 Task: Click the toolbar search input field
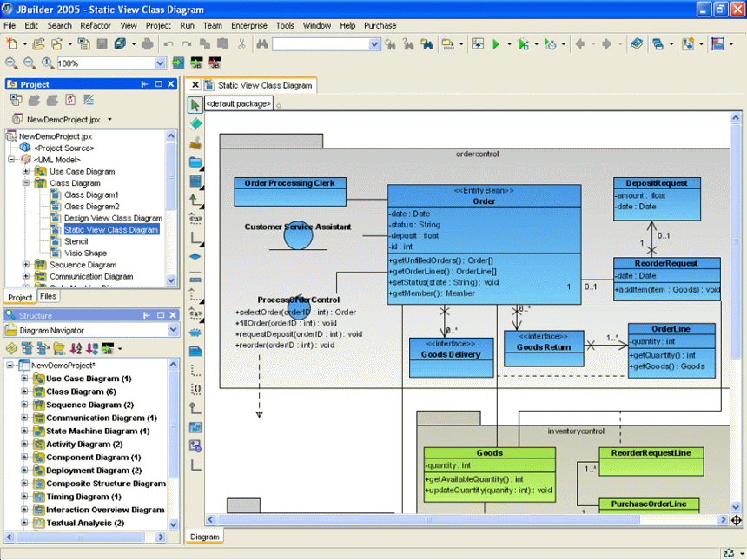click(321, 44)
